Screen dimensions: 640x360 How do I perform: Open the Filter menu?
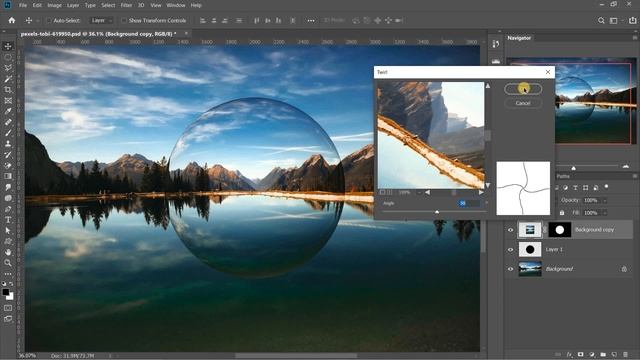(x=126, y=5)
